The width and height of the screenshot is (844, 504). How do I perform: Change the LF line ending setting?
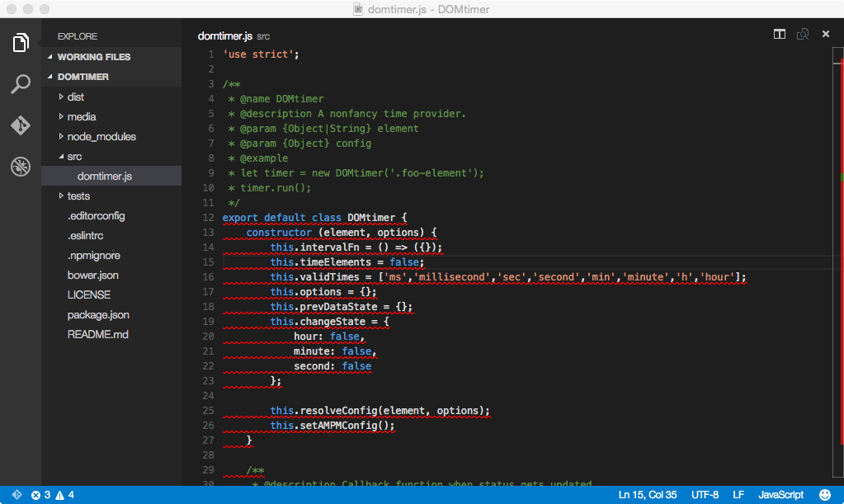[x=738, y=495]
